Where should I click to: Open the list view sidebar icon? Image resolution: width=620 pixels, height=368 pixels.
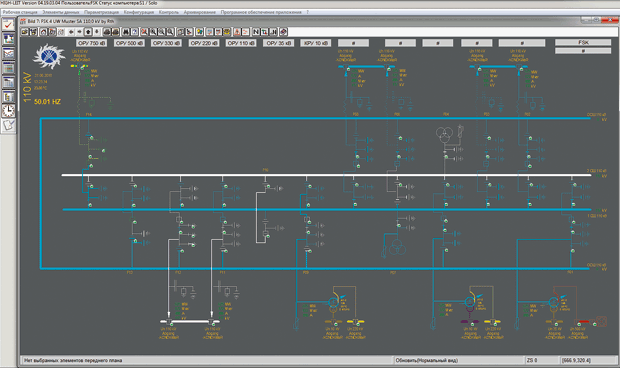pyautogui.click(x=8, y=96)
